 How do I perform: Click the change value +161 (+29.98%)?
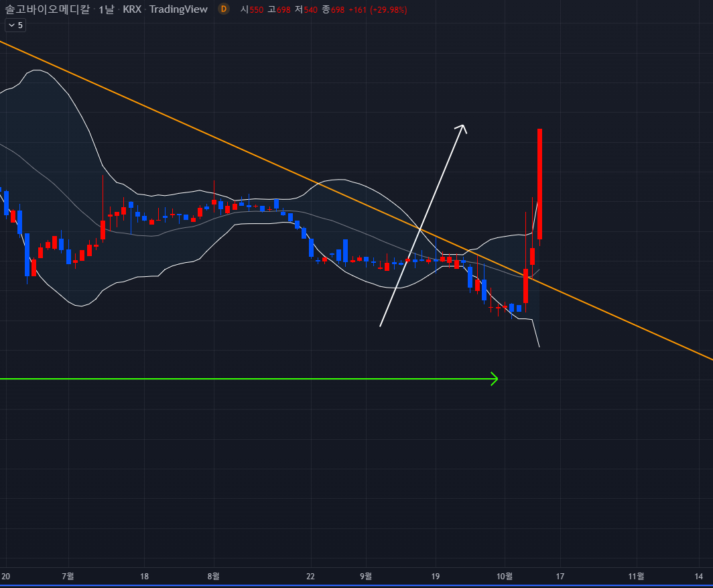click(x=378, y=9)
